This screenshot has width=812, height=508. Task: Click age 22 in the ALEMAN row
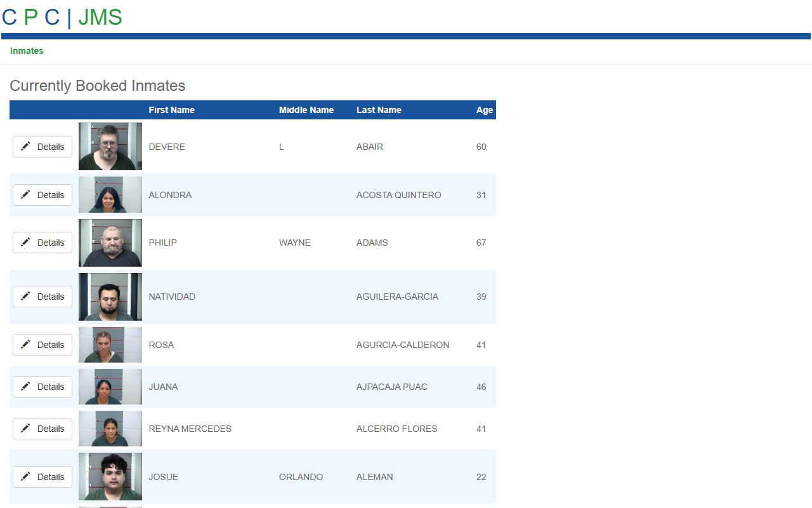point(481,477)
